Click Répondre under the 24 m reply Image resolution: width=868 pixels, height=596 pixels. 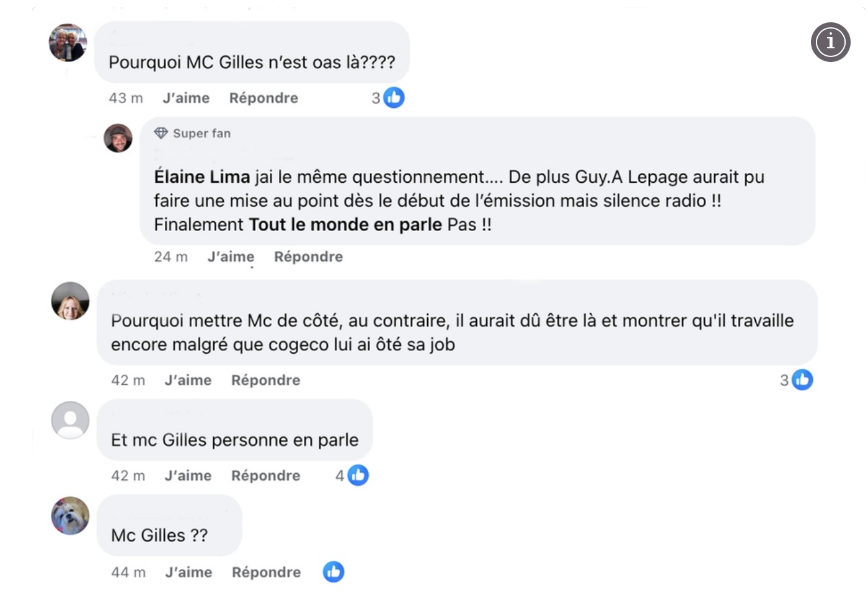pyautogui.click(x=308, y=256)
